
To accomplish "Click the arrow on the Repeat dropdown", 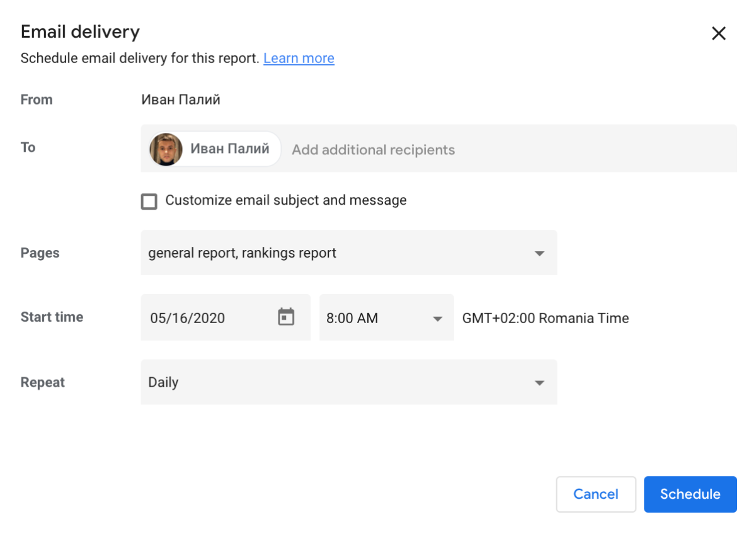I will (539, 383).
